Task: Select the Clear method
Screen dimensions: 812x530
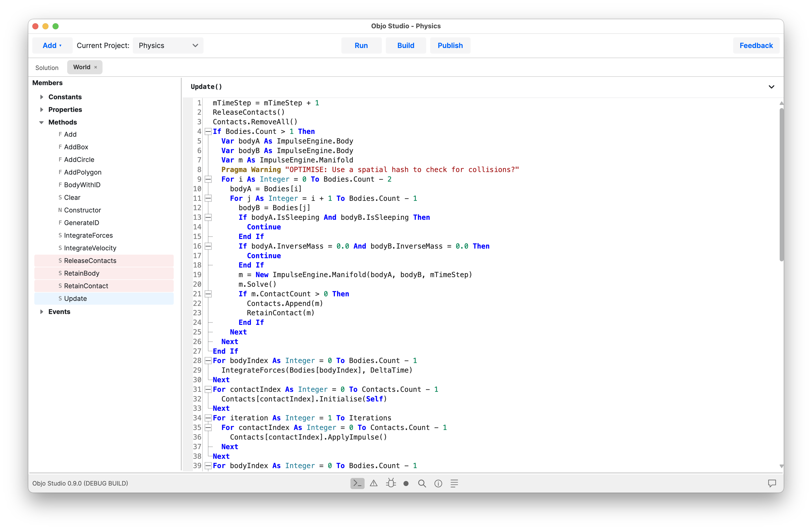Action: (104, 198)
